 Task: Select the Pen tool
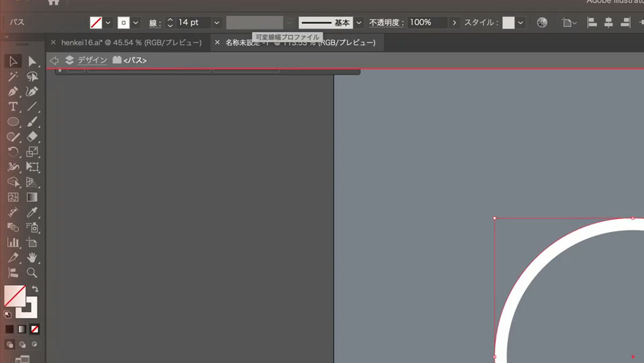tap(13, 91)
